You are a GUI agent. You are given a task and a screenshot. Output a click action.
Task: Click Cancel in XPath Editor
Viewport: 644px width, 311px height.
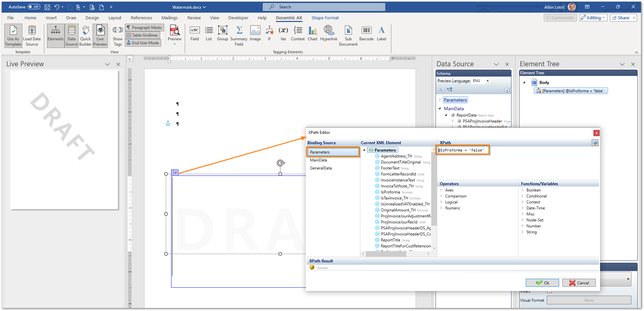579,283
